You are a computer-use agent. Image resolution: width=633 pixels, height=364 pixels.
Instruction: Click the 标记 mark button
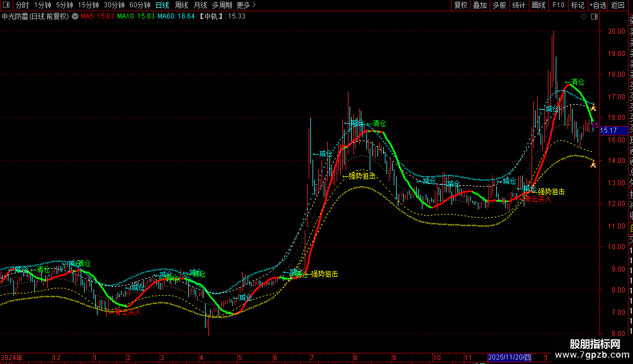pos(578,5)
